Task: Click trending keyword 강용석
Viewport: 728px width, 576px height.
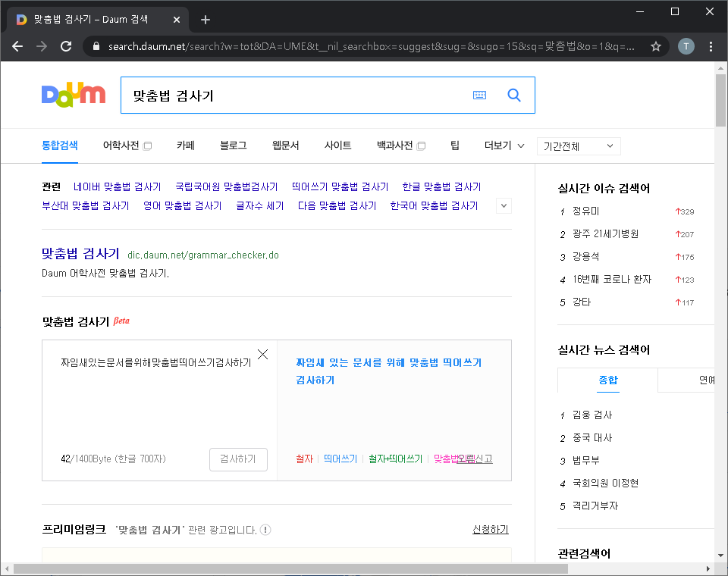Action: 585,257
